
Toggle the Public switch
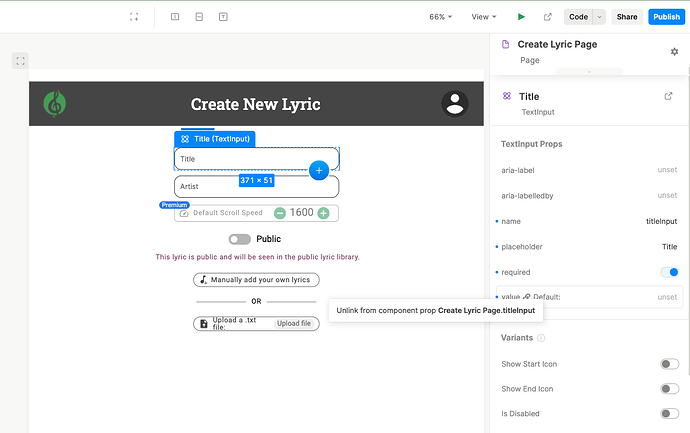pyautogui.click(x=239, y=239)
